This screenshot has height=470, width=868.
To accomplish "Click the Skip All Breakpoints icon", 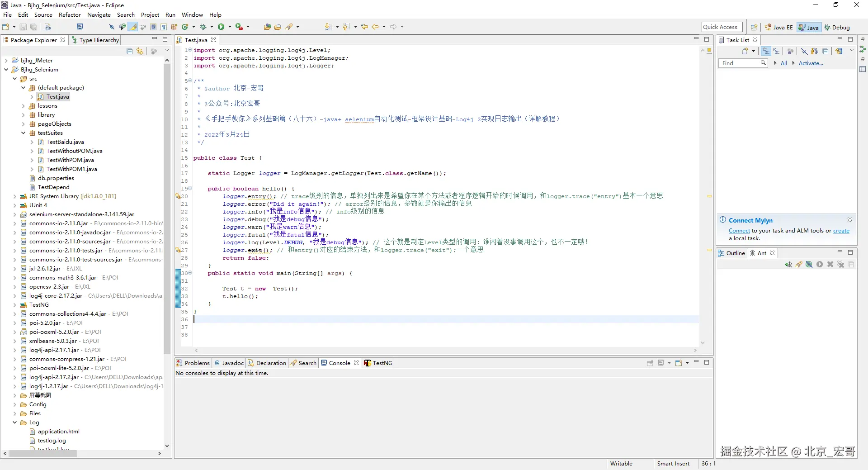I will pyautogui.click(x=111, y=27).
